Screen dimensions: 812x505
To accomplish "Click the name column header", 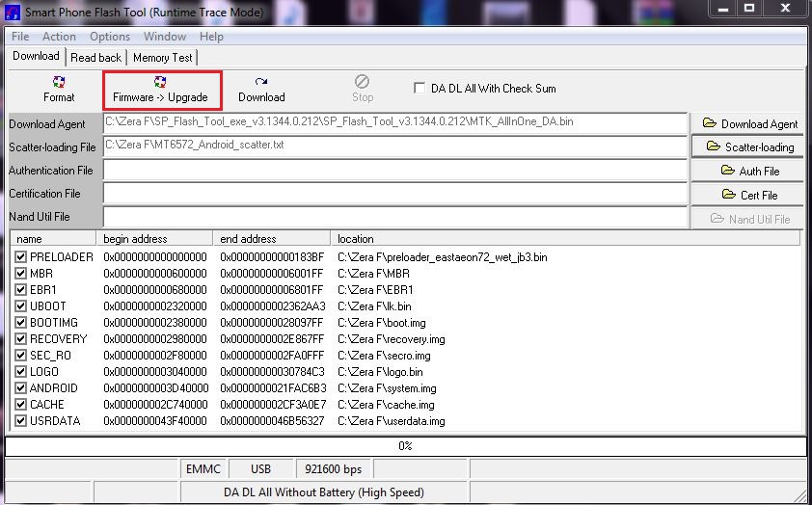I will pos(53,239).
